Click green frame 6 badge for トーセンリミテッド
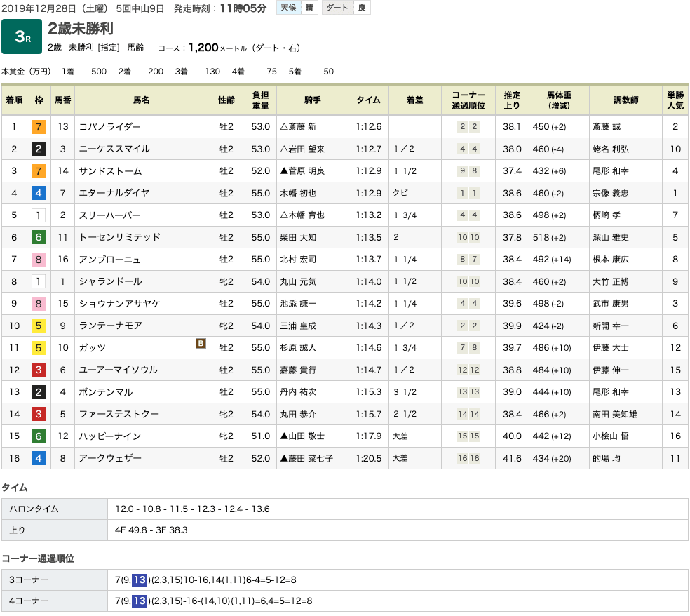 (x=39, y=237)
